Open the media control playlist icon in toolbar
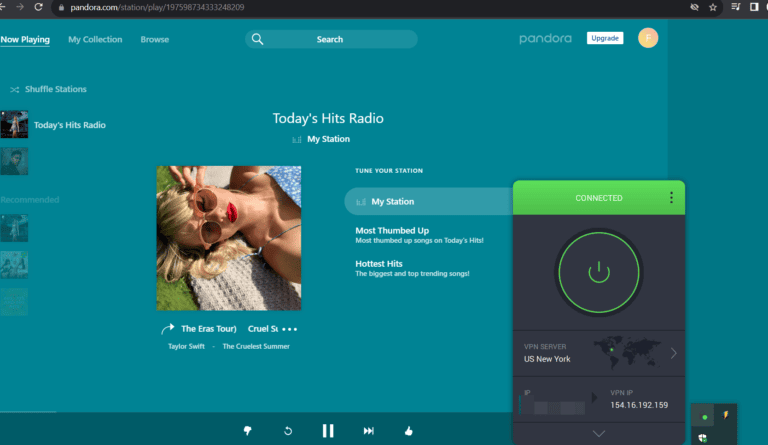This screenshot has height=445, width=768. tap(736, 7)
